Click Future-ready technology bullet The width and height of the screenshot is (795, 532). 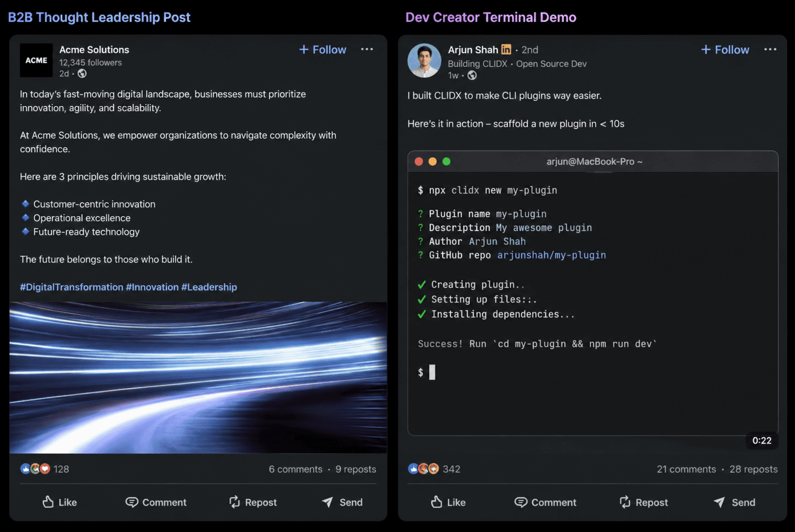(80, 232)
